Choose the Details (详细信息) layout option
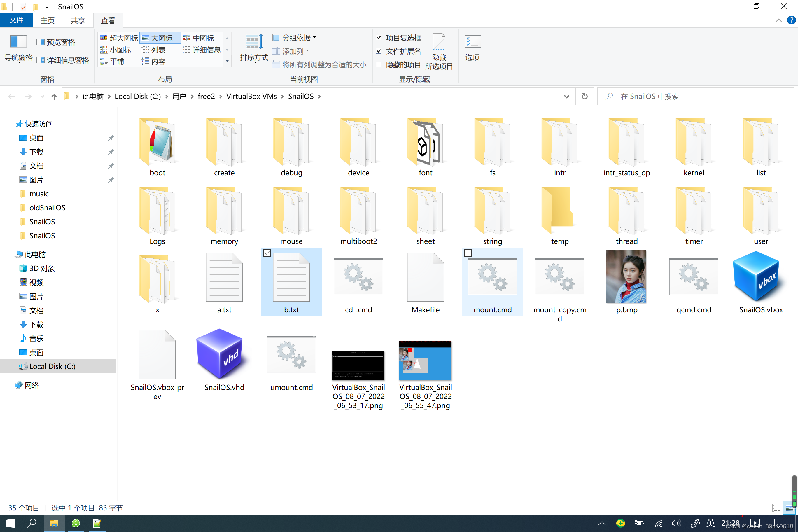 coord(202,50)
